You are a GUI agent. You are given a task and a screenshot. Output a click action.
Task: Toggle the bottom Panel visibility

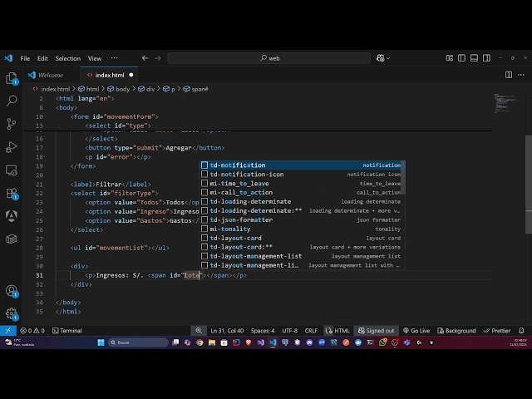click(474, 58)
